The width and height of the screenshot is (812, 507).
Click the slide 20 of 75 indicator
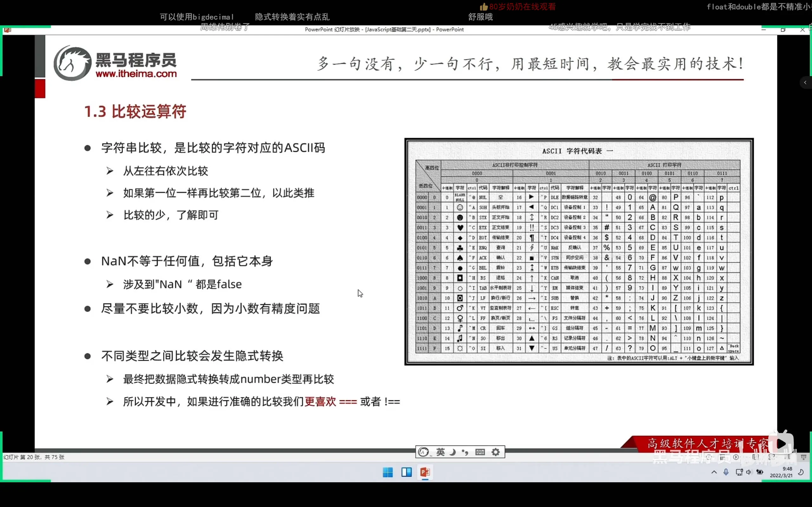pyautogui.click(x=34, y=457)
